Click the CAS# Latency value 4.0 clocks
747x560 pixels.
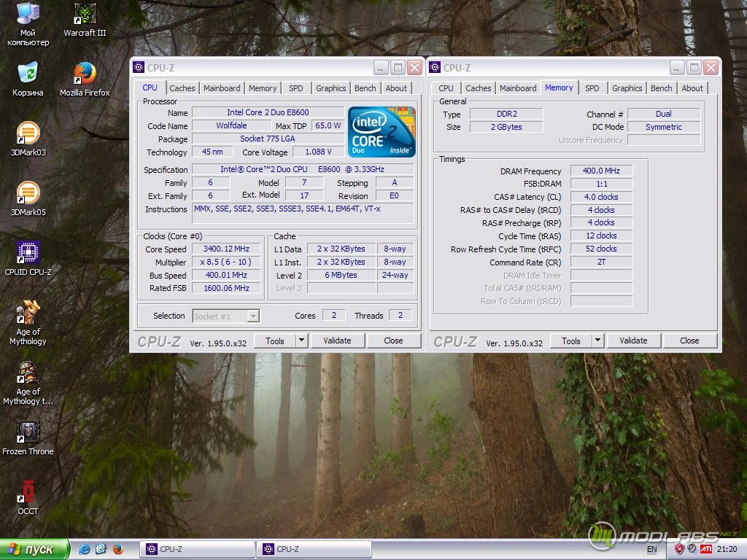tap(601, 197)
